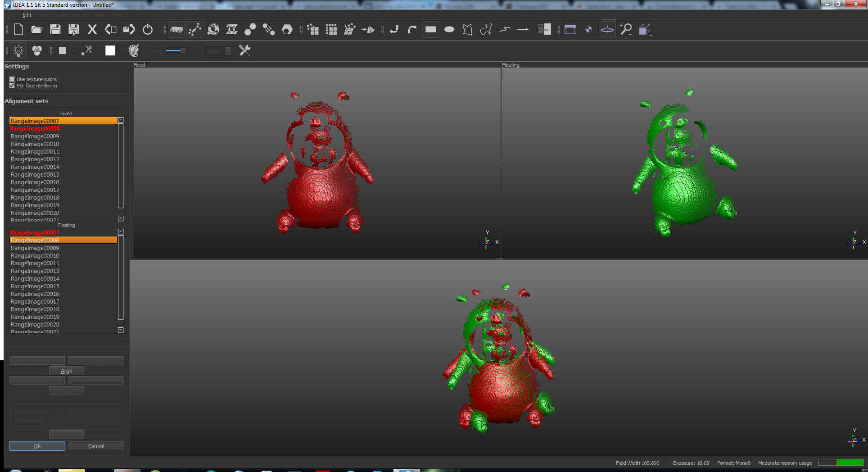This screenshot has height=472, width=868.
Task: Click the three overlapping color circles icon
Action: pos(37,50)
